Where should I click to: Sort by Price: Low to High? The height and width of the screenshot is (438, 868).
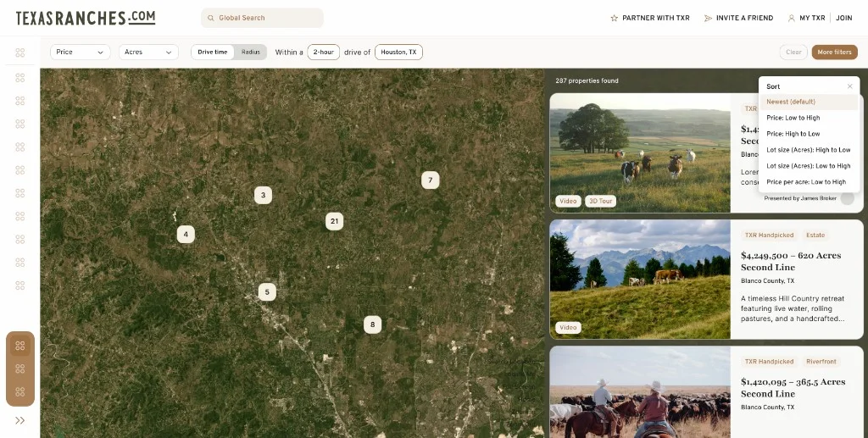pyautogui.click(x=809, y=118)
